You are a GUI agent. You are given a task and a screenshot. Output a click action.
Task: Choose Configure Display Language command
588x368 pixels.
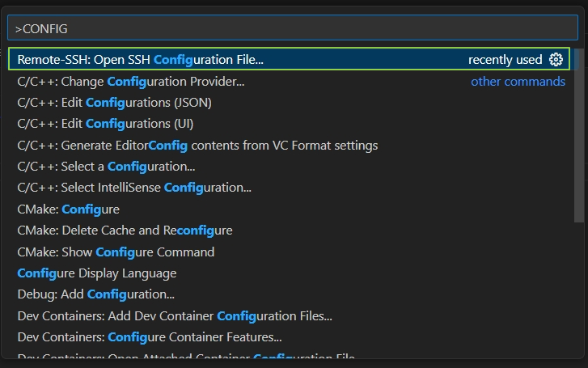point(289,273)
